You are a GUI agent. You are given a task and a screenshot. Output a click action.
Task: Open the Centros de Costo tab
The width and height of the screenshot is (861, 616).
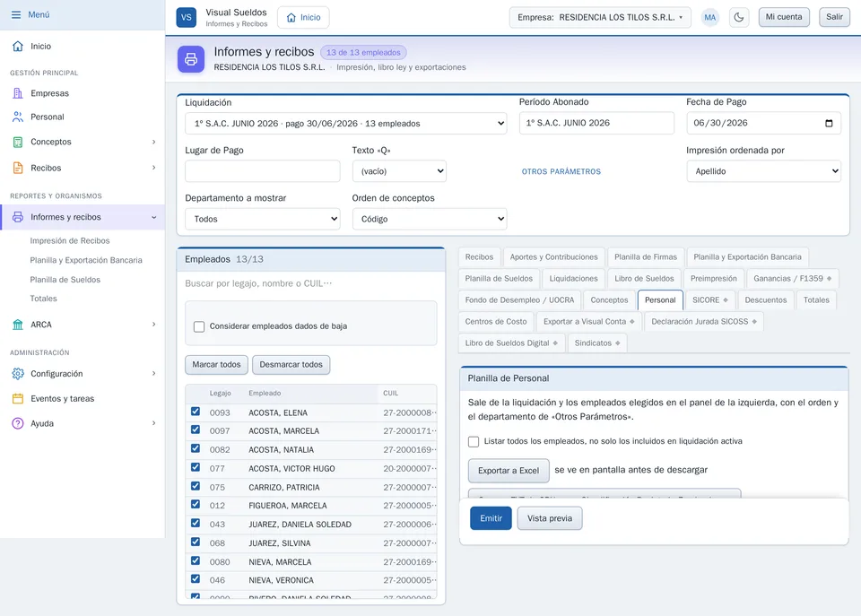coord(496,321)
